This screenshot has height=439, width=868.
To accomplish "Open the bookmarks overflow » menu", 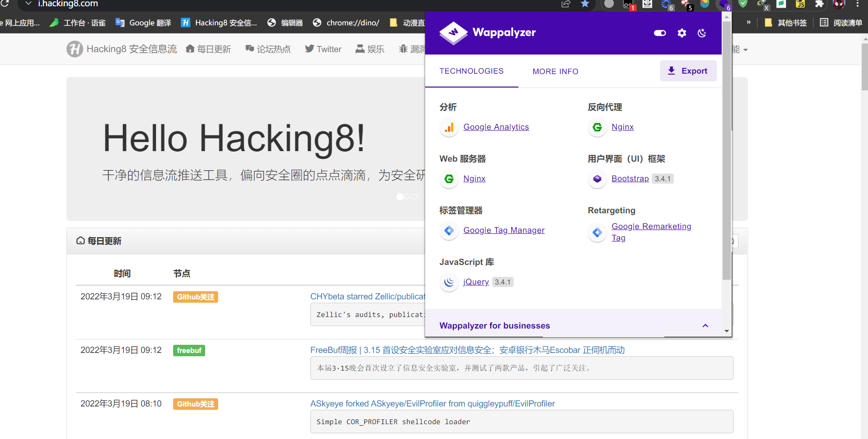I will 748,22.
